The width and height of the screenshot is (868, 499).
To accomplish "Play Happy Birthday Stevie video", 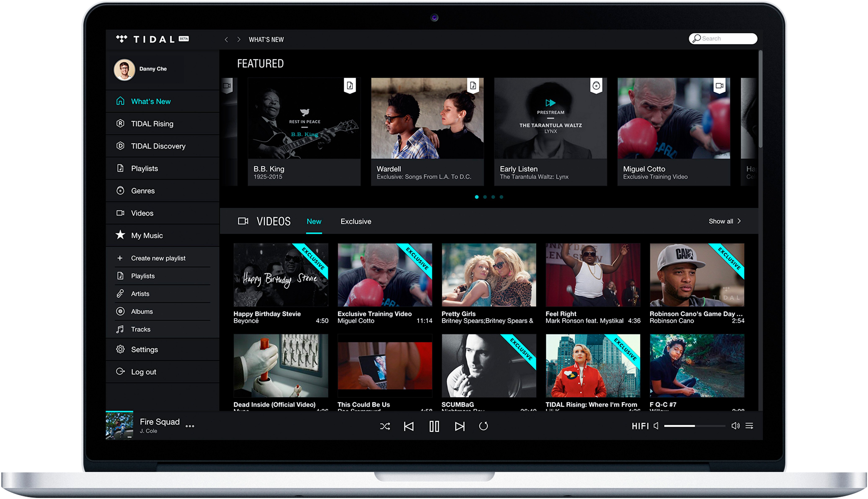I will point(281,275).
